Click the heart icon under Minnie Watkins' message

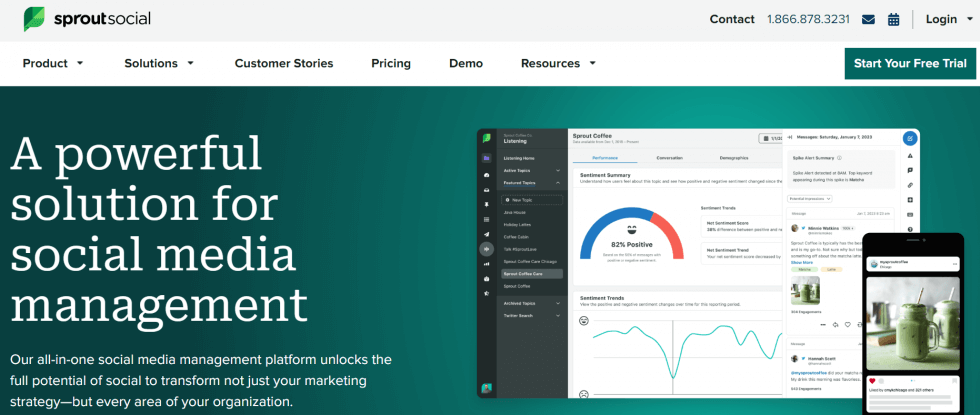[848, 325]
